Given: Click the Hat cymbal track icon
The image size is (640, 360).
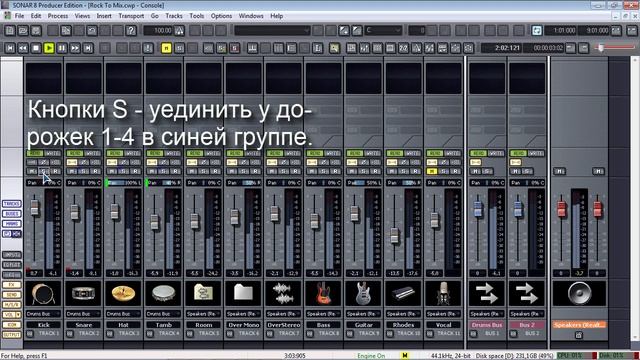Looking at the screenshot, I should pyautogui.click(x=123, y=293).
